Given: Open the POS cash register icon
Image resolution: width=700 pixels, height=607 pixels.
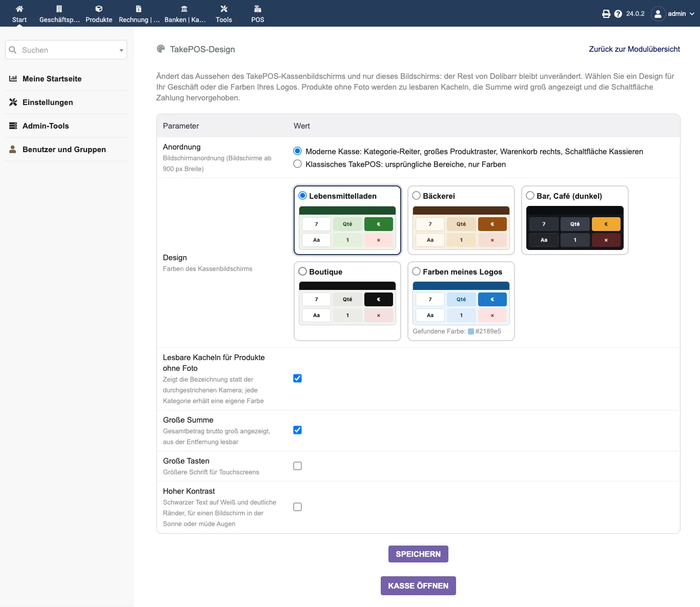Looking at the screenshot, I should tap(258, 9).
